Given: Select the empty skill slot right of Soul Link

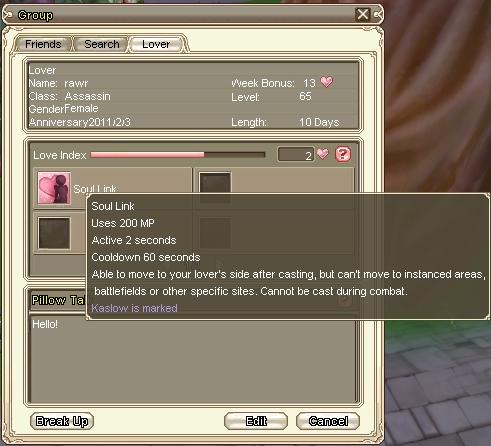Looking at the screenshot, I should [215, 183].
